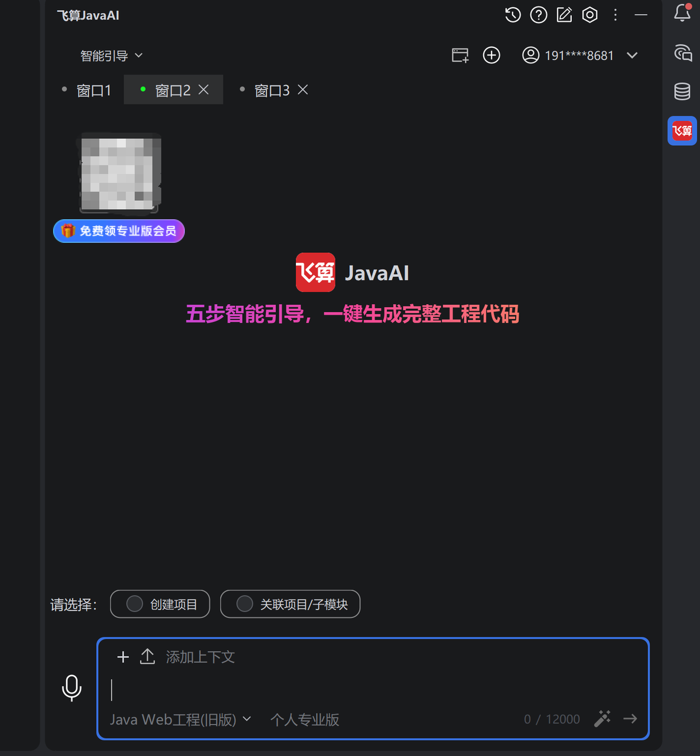Click the user account avatar icon
The image size is (700, 756).
point(530,56)
